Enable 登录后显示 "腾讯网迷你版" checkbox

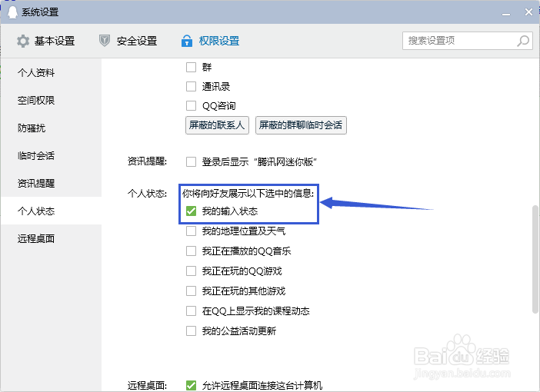tap(191, 161)
